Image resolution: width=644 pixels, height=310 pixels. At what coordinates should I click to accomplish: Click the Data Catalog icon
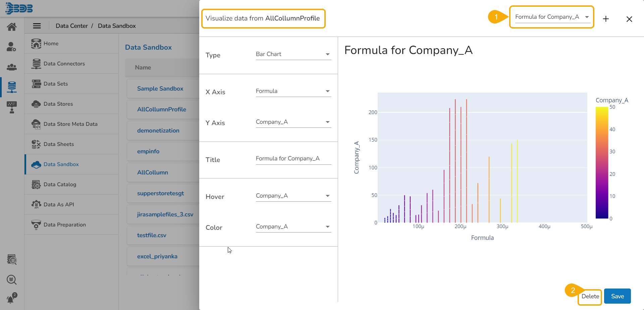pyautogui.click(x=36, y=185)
